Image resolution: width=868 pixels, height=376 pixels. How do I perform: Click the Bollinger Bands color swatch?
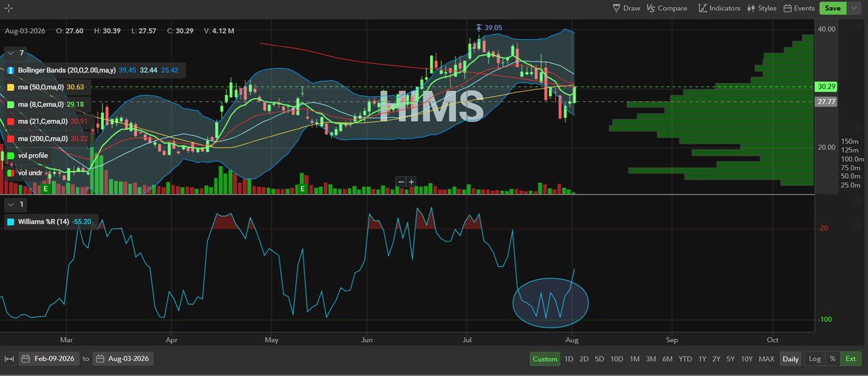[11, 71]
